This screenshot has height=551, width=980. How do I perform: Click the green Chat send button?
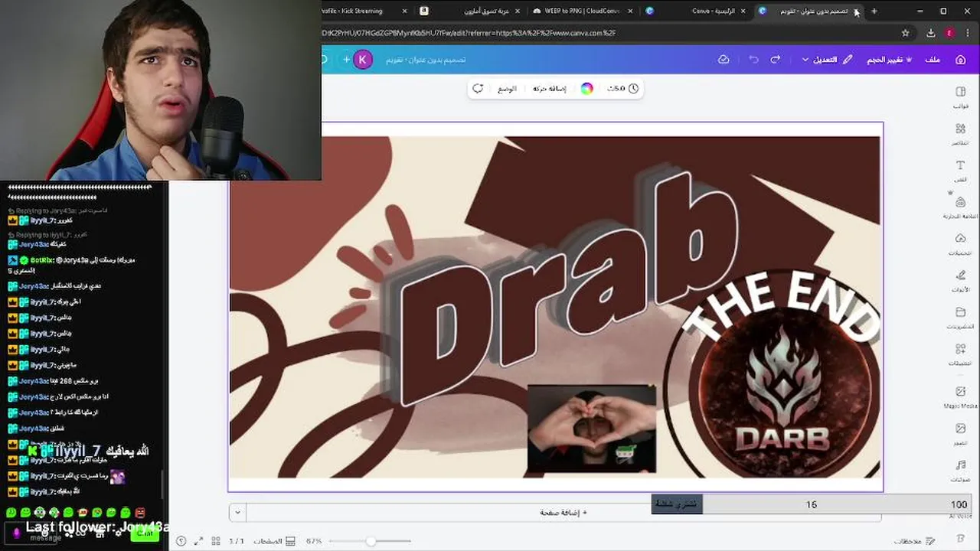pyautogui.click(x=145, y=533)
